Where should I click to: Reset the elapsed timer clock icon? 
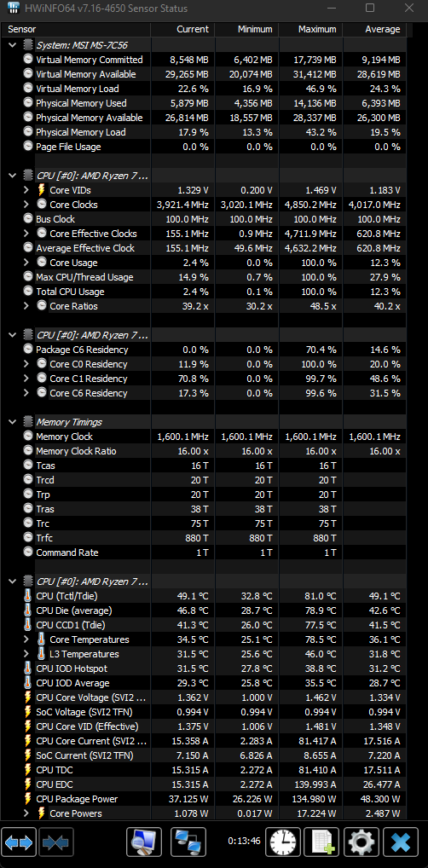284,842
